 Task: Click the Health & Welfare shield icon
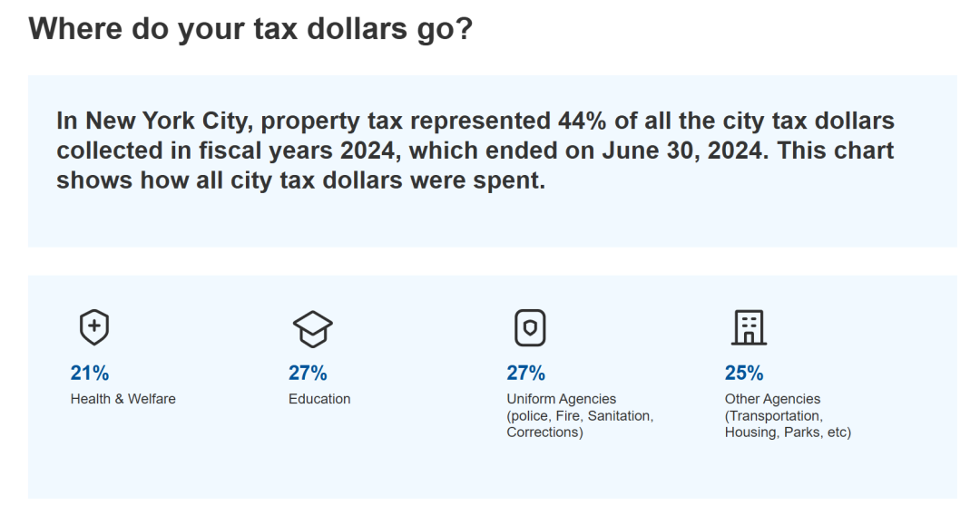94,327
